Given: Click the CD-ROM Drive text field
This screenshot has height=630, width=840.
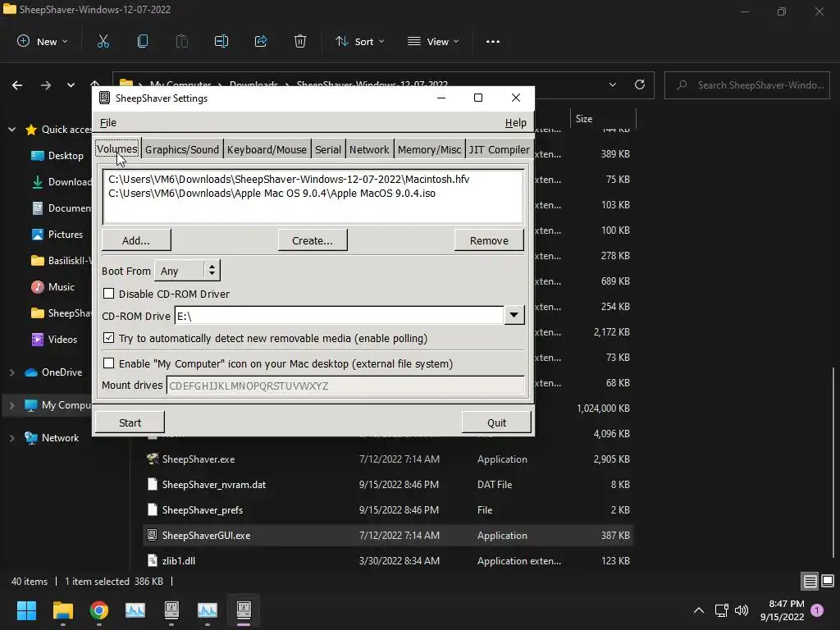Looking at the screenshot, I should click(x=339, y=316).
